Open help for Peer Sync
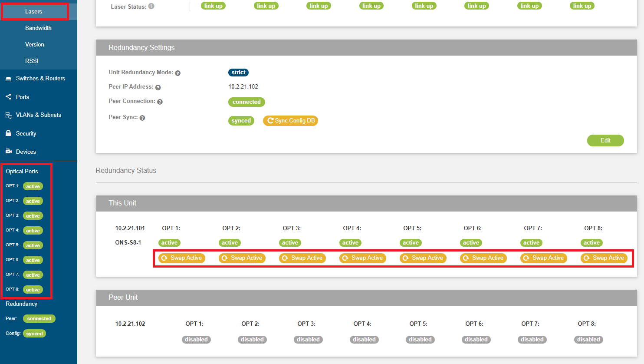The image size is (644, 364). coord(143,117)
